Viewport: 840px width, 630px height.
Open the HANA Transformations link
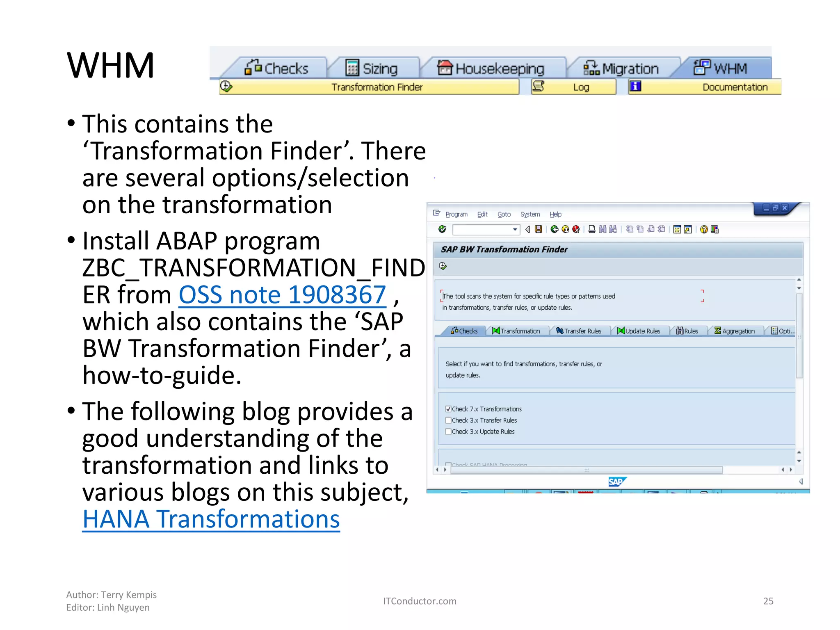point(211,519)
